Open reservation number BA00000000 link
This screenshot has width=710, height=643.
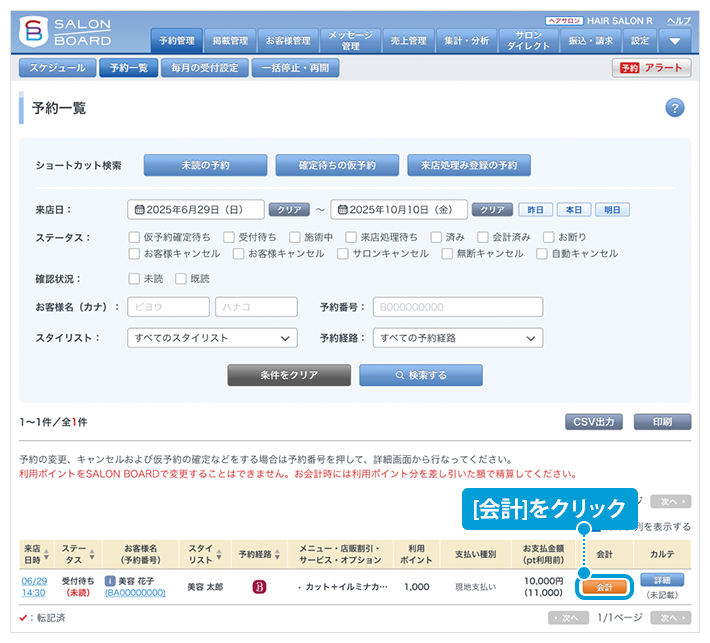[135, 593]
